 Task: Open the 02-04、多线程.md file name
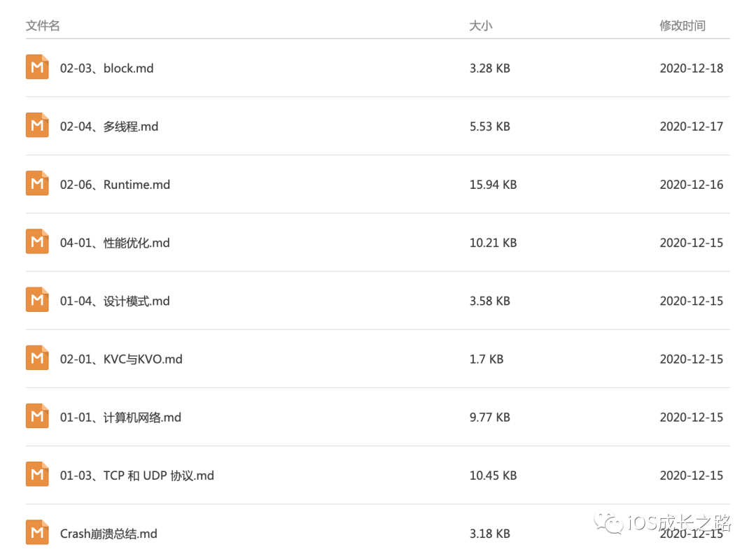pos(109,127)
